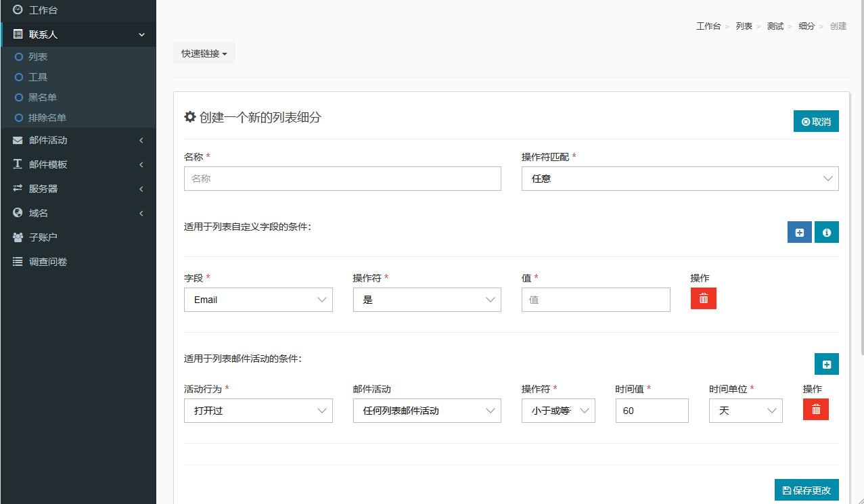Open the 操作符 dropdown showing 小于或等于
The height and width of the screenshot is (504, 864).
click(558, 411)
